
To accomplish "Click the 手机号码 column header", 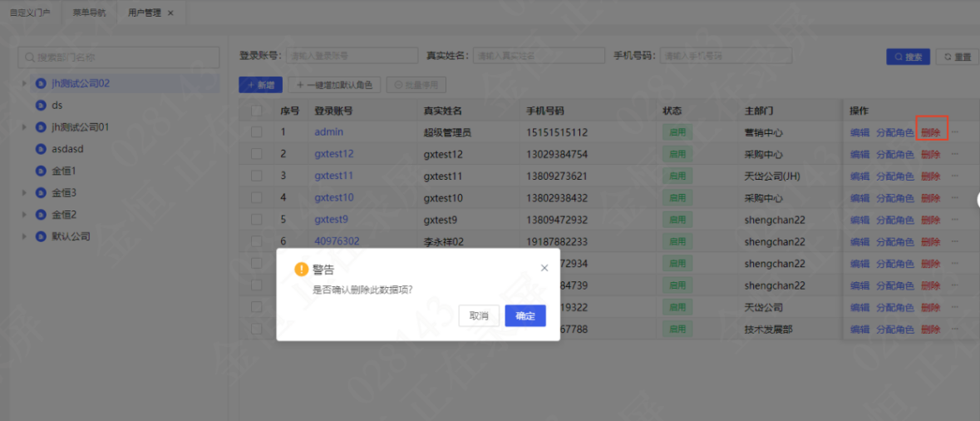I will pyautogui.click(x=545, y=111).
